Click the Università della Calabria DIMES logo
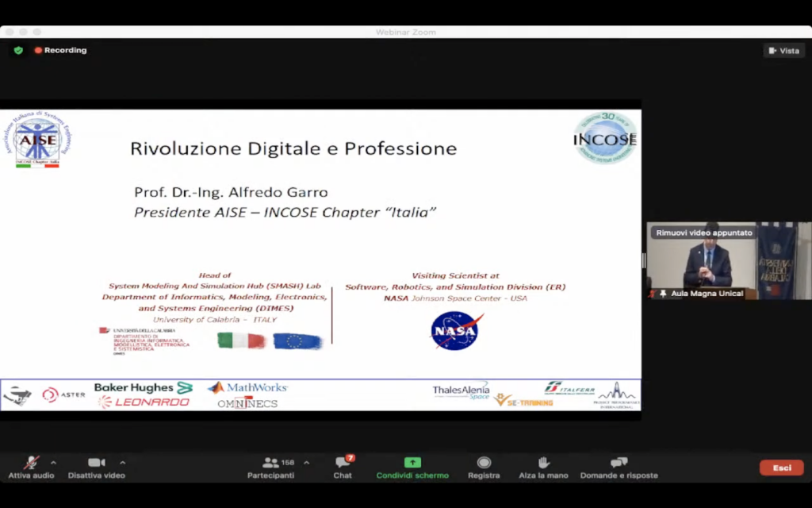The height and width of the screenshot is (508, 812). [x=145, y=341]
